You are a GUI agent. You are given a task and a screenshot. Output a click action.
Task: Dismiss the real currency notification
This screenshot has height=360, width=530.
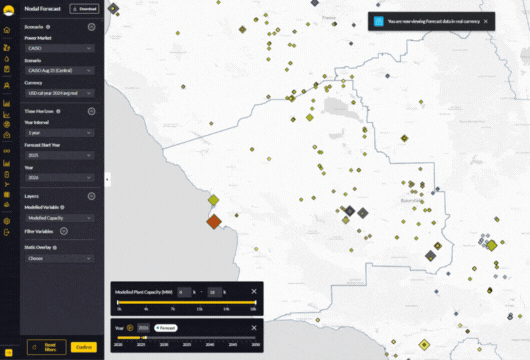click(x=486, y=21)
